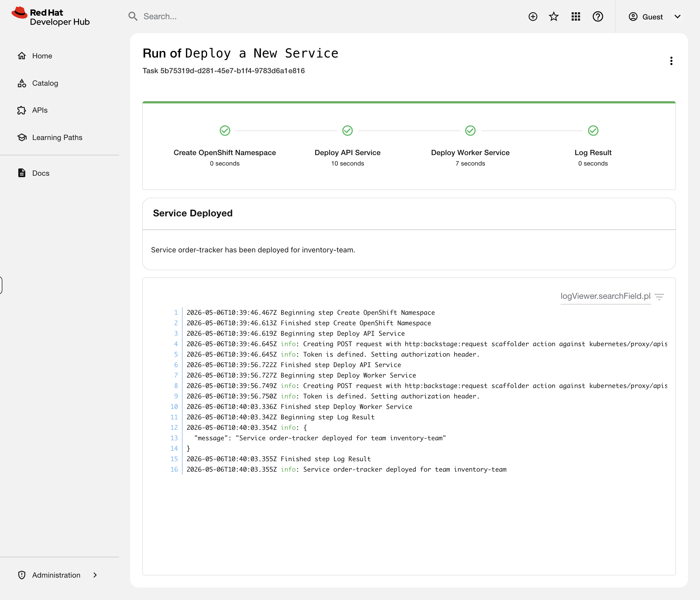Expand the Administration chevron arrow
Image resolution: width=700 pixels, height=600 pixels.
coord(95,575)
